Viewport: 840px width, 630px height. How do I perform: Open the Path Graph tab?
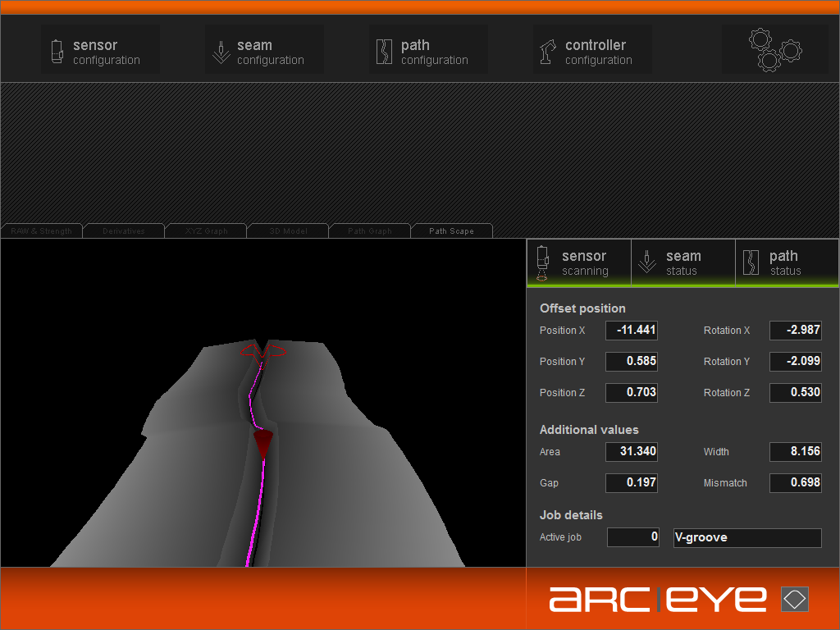(x=370, y=231)
